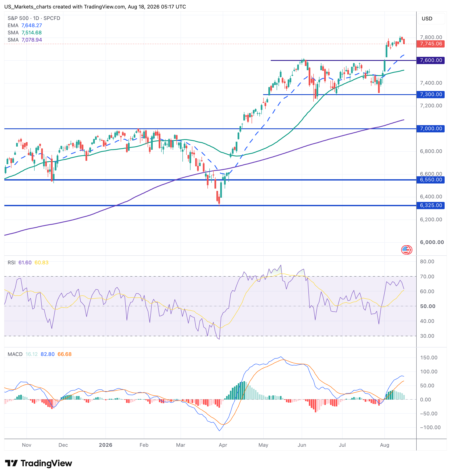This screenshot has height=476, width=451.
Task: Click 60.00 on the RSI scale
Action: point(427,291)
